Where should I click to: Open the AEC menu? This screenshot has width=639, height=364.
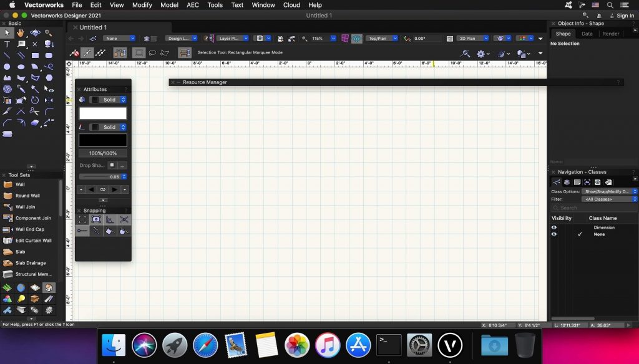click(x=192, y=5)
